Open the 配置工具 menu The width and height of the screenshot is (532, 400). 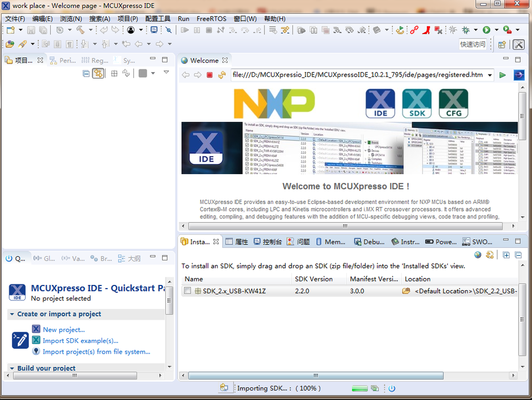[x=158, y=19]
